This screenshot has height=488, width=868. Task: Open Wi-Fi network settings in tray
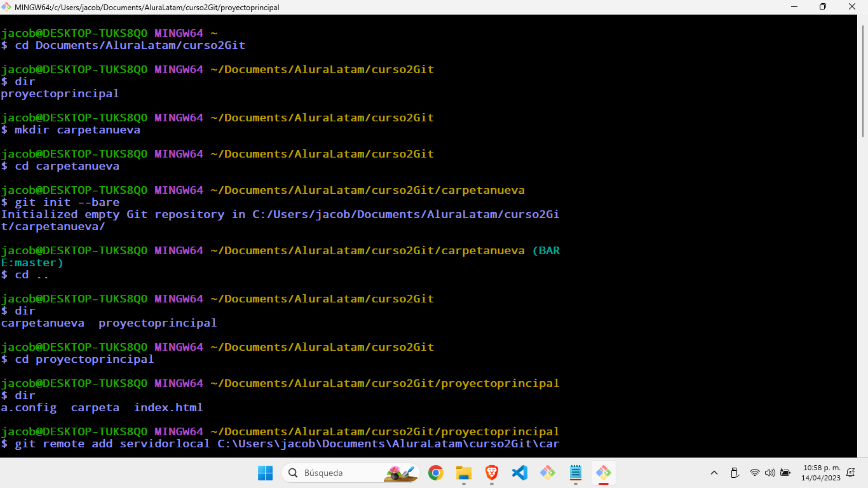(x=754, y=473)
